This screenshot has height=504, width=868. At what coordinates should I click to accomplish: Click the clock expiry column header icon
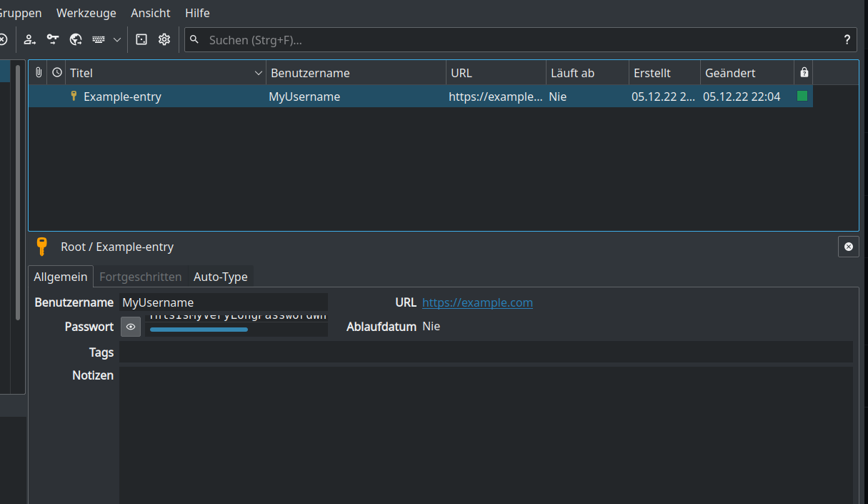tap(56, 72)
